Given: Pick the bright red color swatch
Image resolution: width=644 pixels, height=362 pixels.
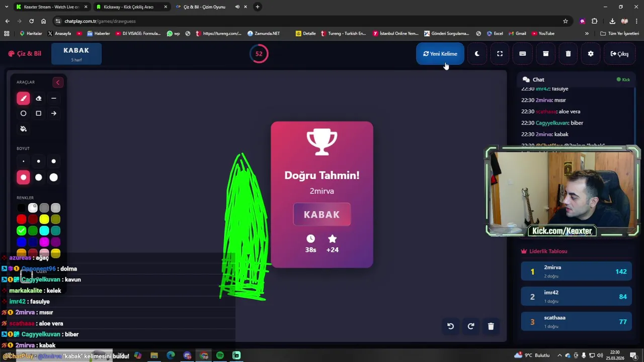Looking at the screenshot, I should tap(21, 219).
